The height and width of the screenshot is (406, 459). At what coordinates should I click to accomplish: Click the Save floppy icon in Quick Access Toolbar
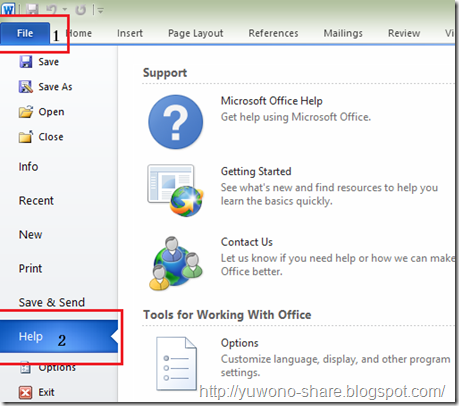pos(32,9)
